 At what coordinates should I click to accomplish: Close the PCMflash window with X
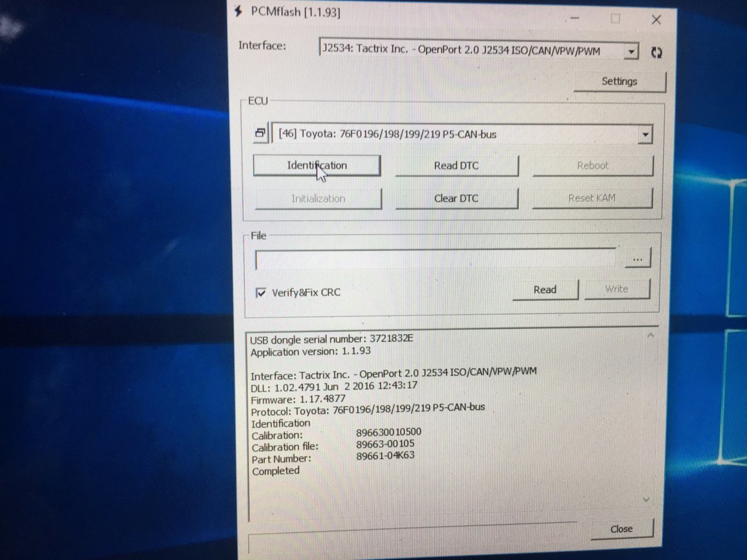click(x=657, y=20)
